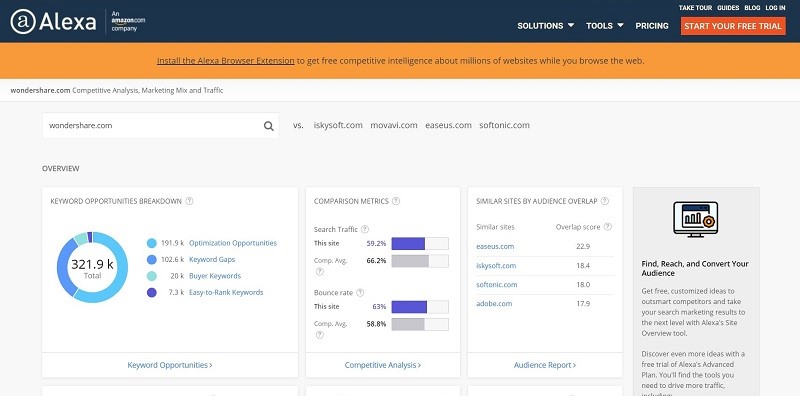The image size is (800, 396).
Task: Click the 18.4 overlap score value
Action: point(583,266)
